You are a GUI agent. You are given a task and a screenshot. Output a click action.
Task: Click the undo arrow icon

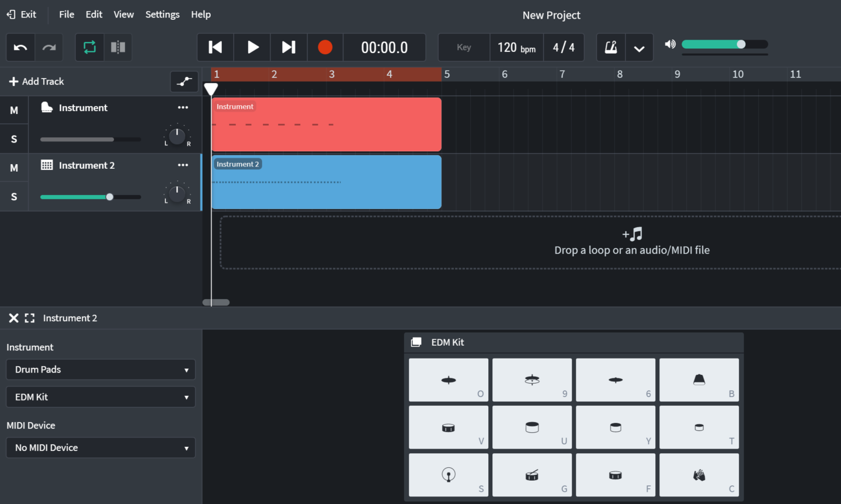[20, 47]
